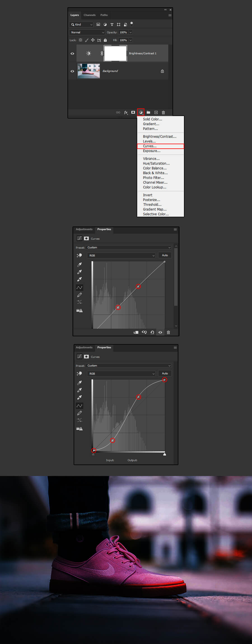Screen dimensions: 252x644
Task: Click the histogram warning icon in upper Curves panel
Action: tap(80, 311)
